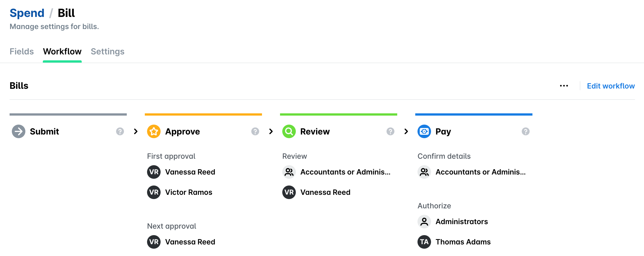The image size is (644, 256).
Task: Open help tooltip for Pay stage
Action: (x=526, y=131)
